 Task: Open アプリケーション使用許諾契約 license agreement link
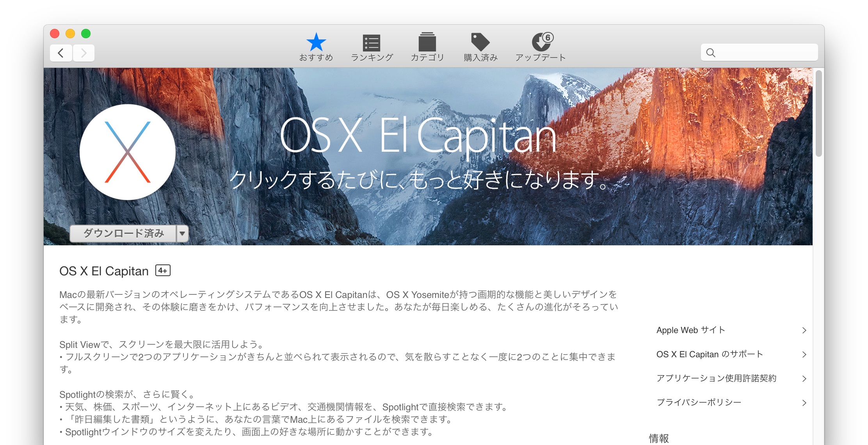[x=716, y=378]
